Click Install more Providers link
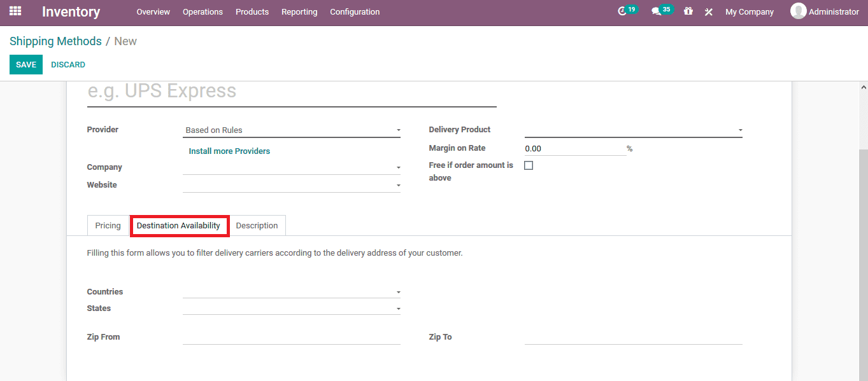The height and width of the screenshot is (381, 868). click(x=229, y=151)
